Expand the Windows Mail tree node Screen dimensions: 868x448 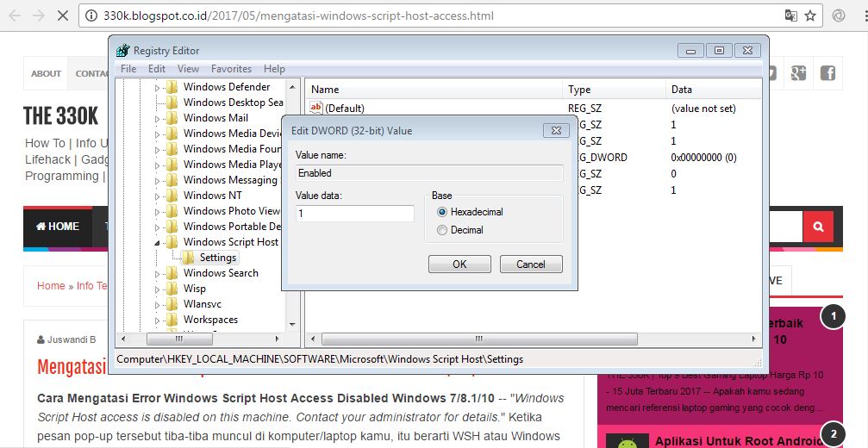[x=157, y=118]
